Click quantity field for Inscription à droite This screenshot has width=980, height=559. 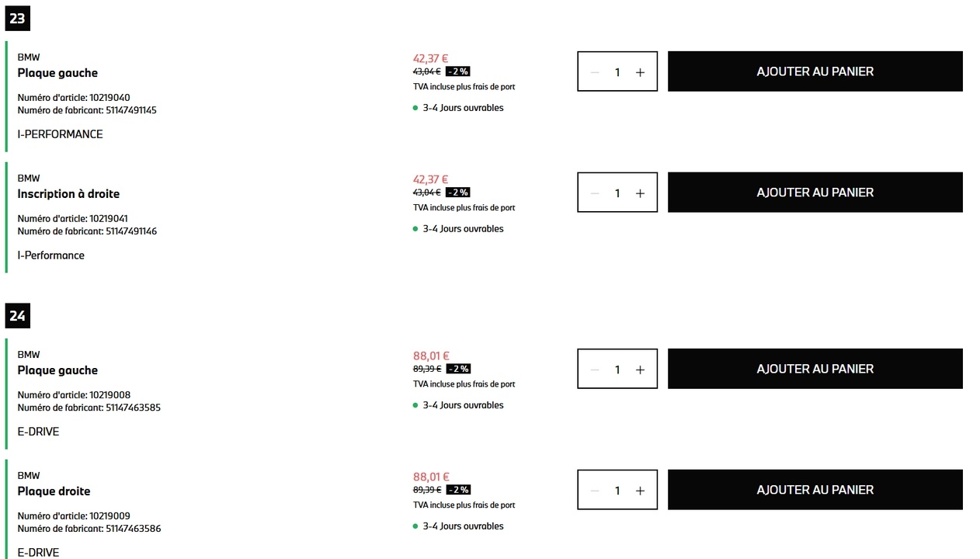pos(617,193)
